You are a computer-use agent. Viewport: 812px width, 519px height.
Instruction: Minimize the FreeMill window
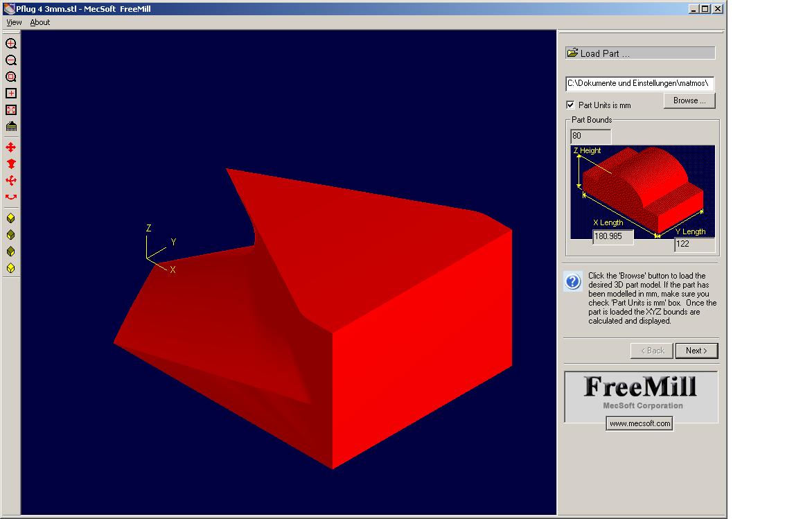pos(694,9)
